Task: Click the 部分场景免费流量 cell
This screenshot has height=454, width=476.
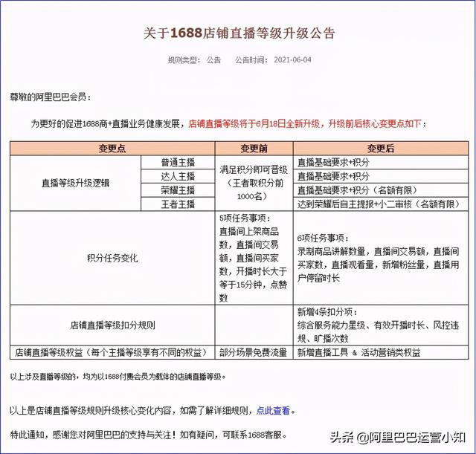Action: click(254, 352)
